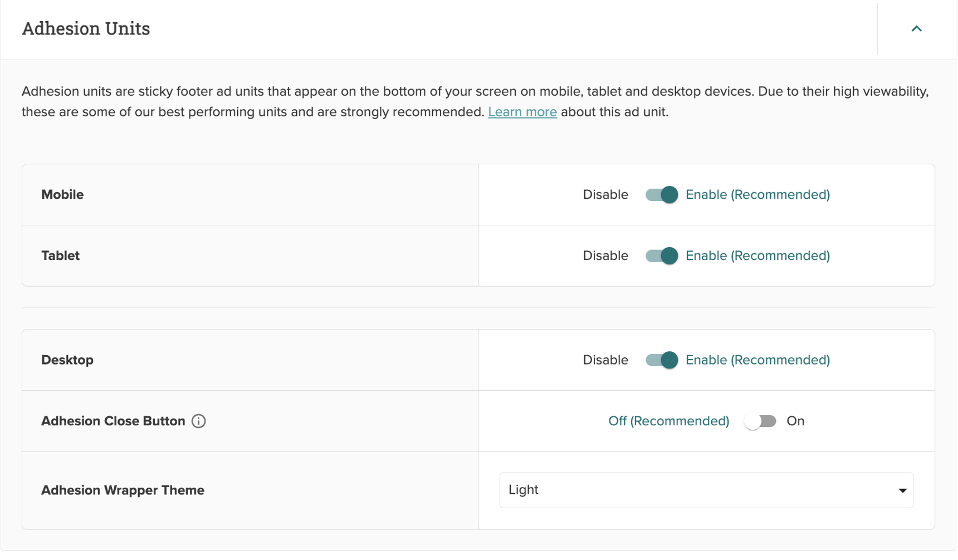The image size is (958, 560).
Task: Click the Disable label in Tablet row
Action: pyautogui.click(x=605, y=256)
